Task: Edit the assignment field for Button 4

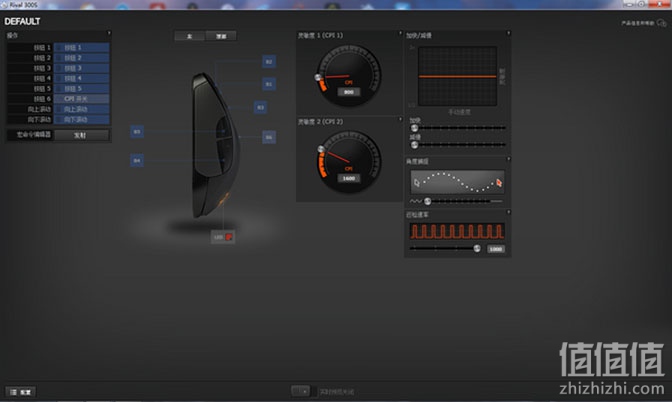Action: [81, 78]
